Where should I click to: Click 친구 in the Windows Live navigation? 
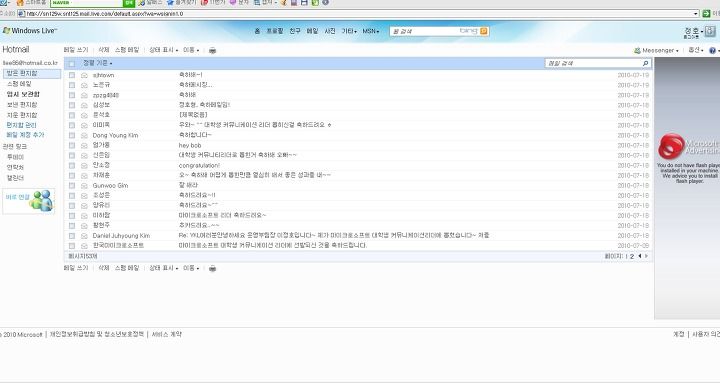[295, 31]
